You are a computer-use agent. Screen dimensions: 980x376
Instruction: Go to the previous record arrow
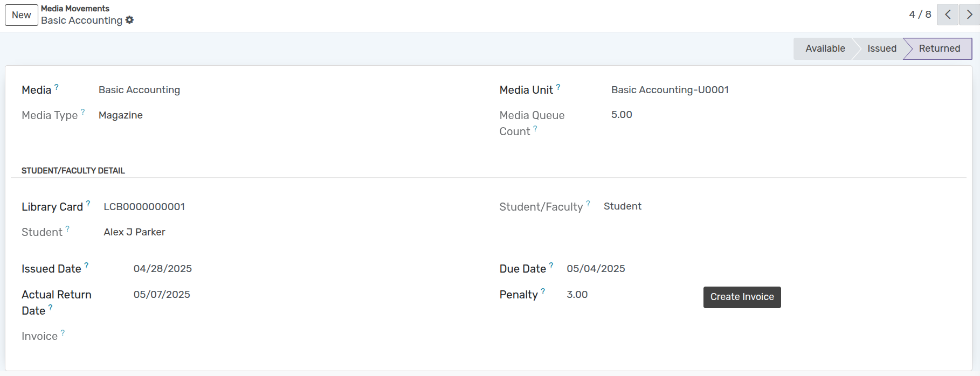[947, 15]
